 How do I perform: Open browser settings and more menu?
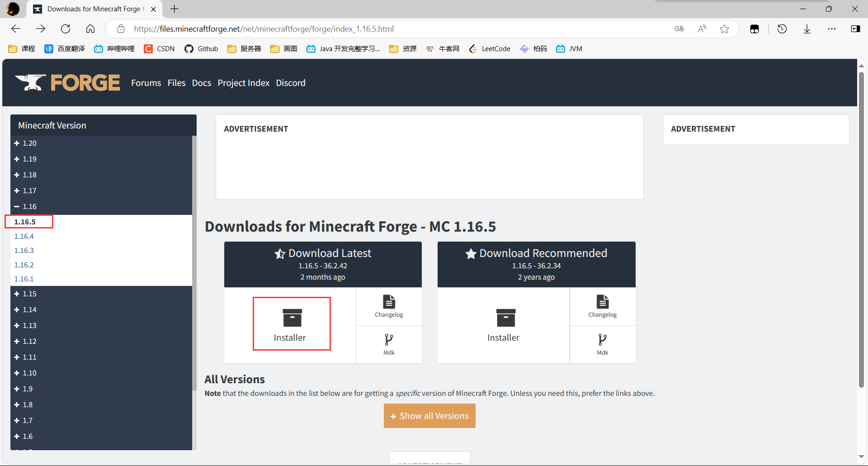click(832, 29)
